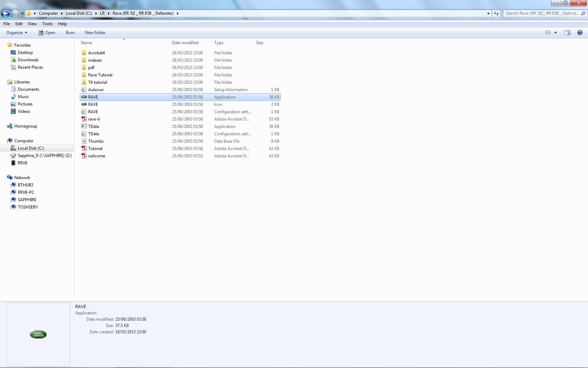Image resolution: width=588 pixels, height=368 pixels.
Task: Select Homegroup in the navigation pane
Action: click(x=26, y=126)
